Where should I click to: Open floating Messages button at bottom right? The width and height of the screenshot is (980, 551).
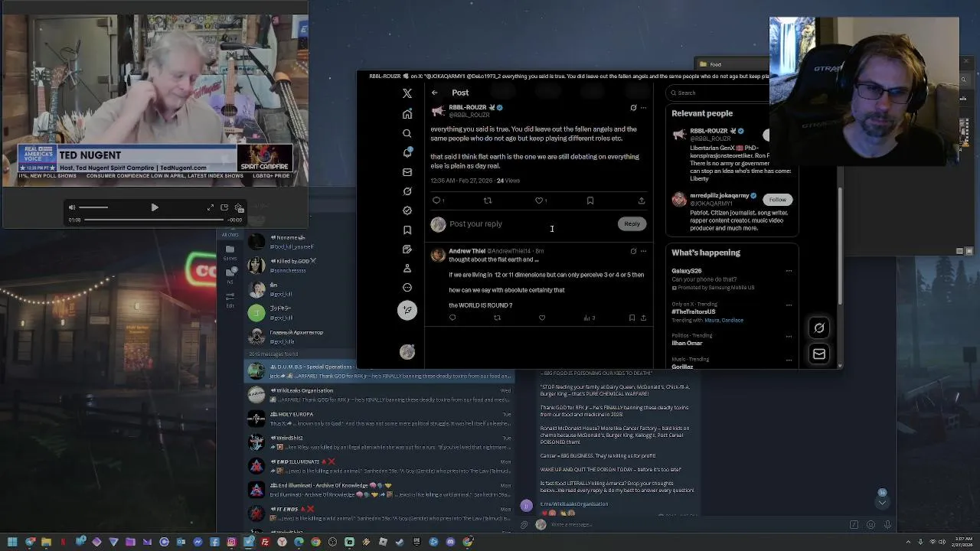[819, 354]
